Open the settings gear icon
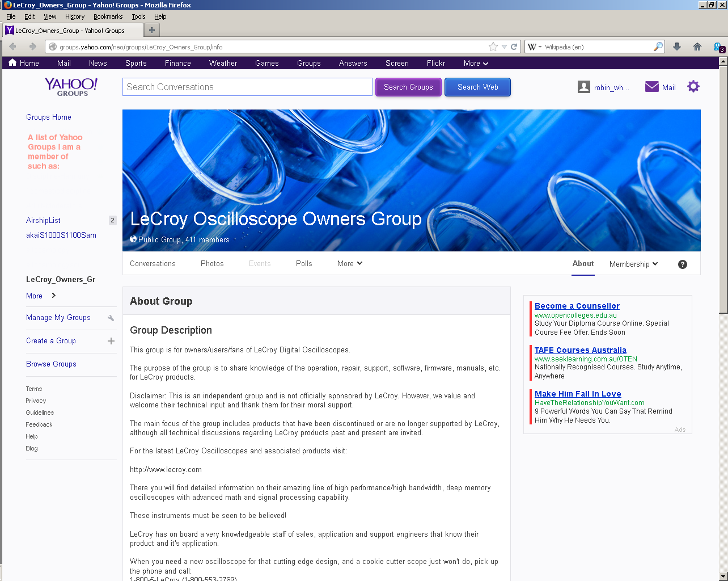The image size is (728, 581). 693,87
